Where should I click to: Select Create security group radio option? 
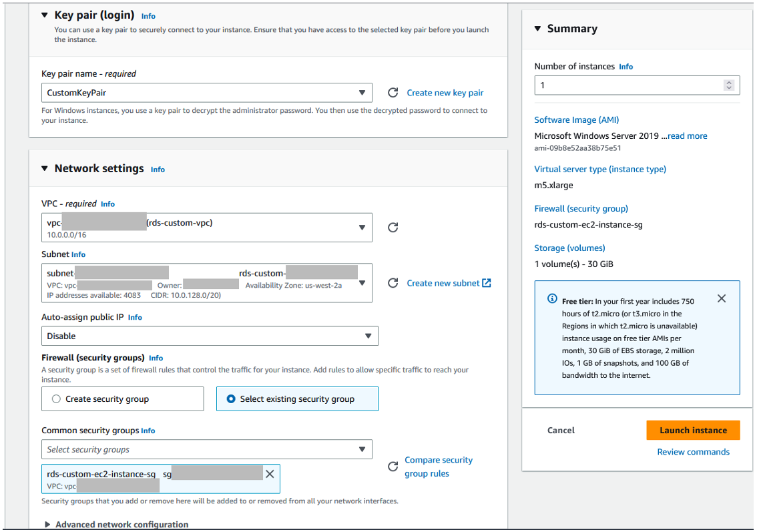(x=56, y=399)
